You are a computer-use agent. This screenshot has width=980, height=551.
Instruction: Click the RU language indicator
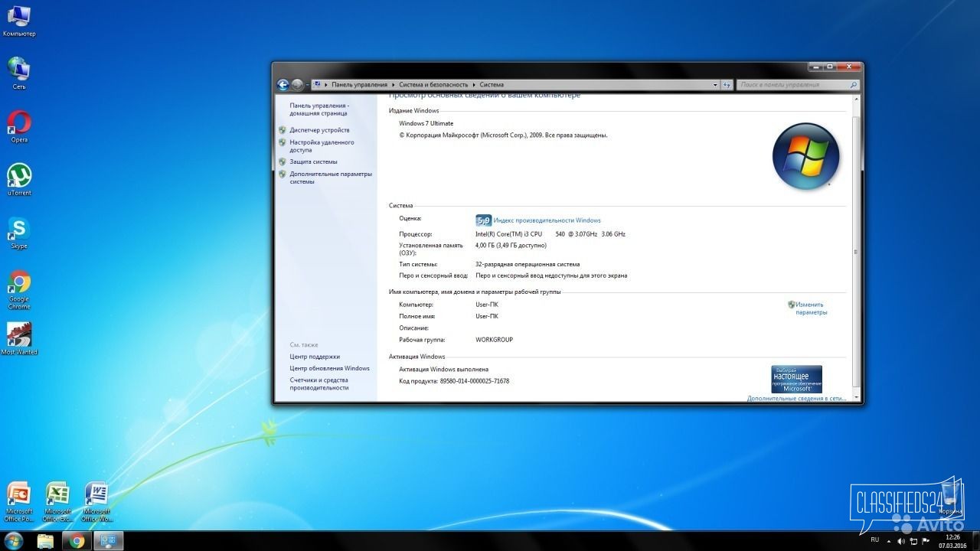pyautogui.click(x=875, y=540)
